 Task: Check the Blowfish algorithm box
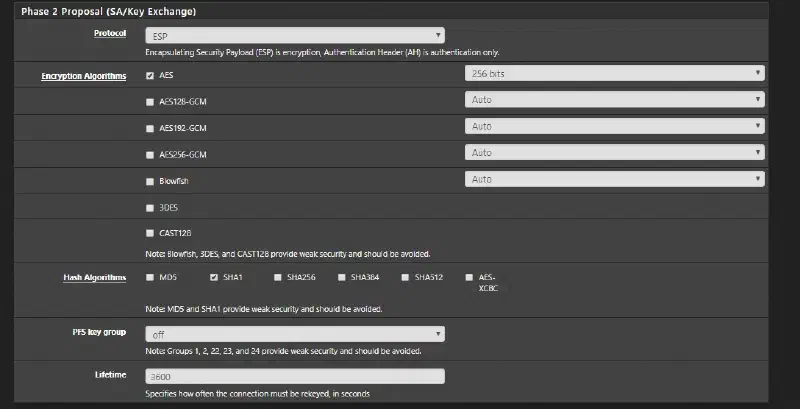coord(150,182)
